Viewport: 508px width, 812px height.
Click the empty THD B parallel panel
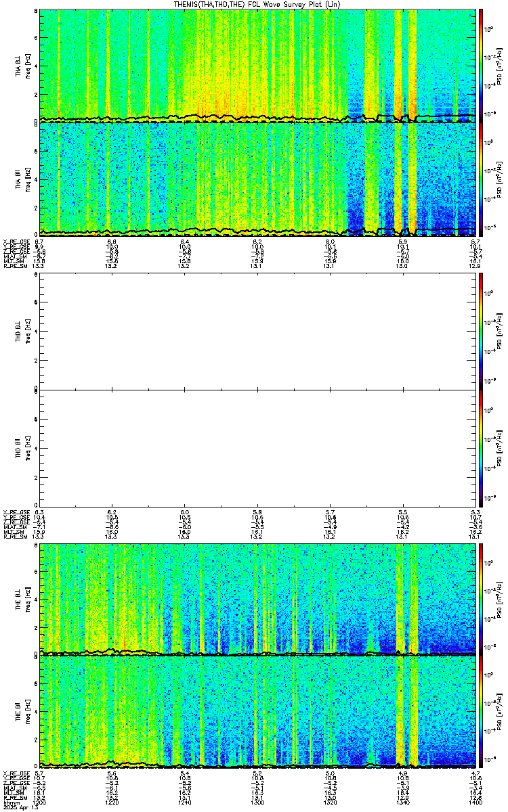pyautogui.click(x=258, y=447)
